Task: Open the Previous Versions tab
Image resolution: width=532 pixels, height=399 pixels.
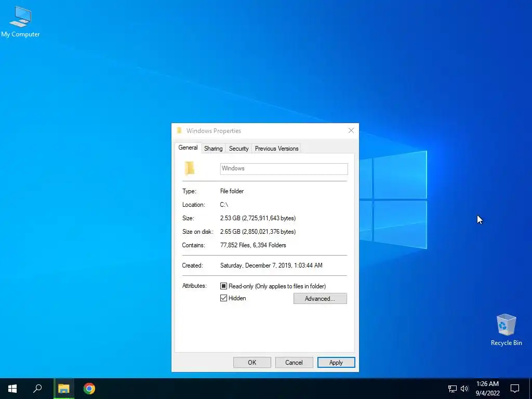Action: 276,149
